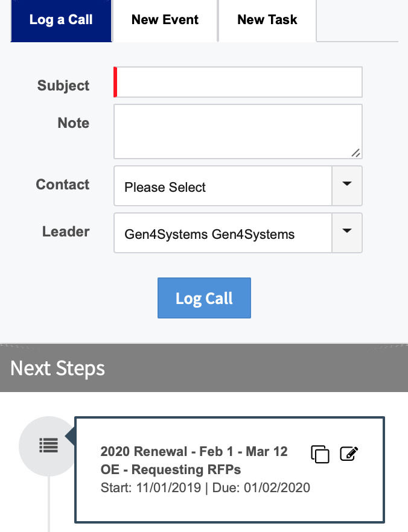
Task: Select the Log a Call tab
Action: tap(61, 21)
